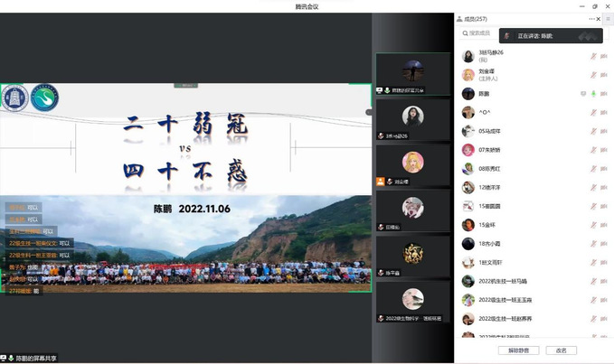Click camera icon beside 陈鹏 in list
This screenshot has height=364, width=614.
pos(603,94)
